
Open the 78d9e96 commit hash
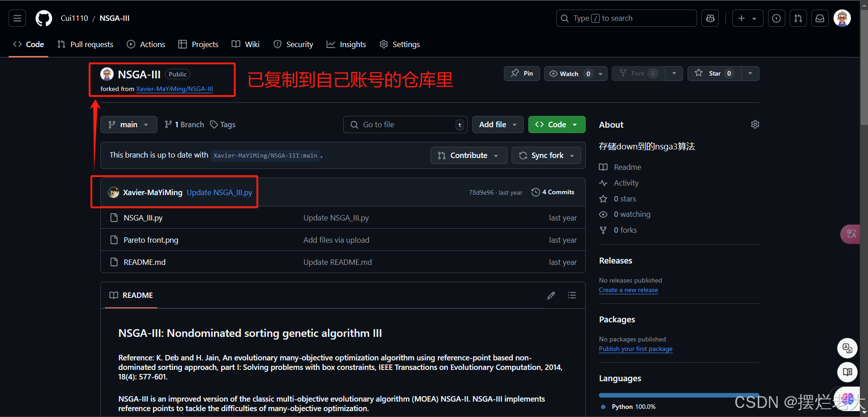(481, 192)
